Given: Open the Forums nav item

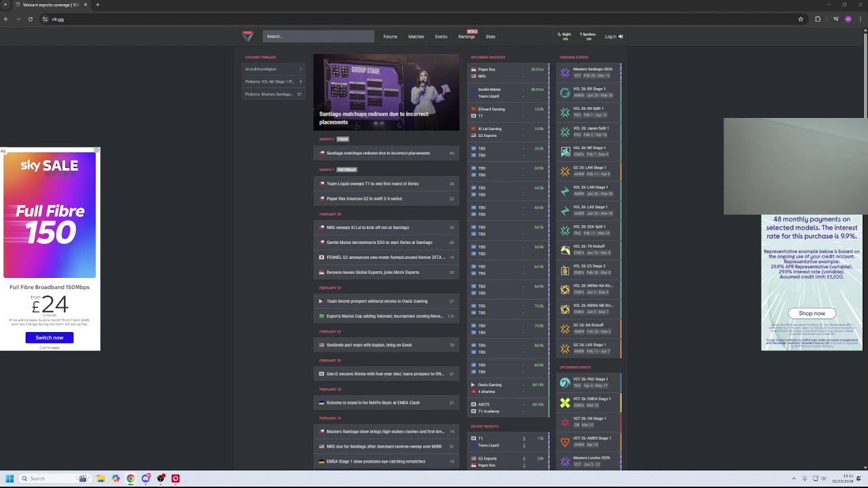Looking at the screenshot, I should pos(390,37).
